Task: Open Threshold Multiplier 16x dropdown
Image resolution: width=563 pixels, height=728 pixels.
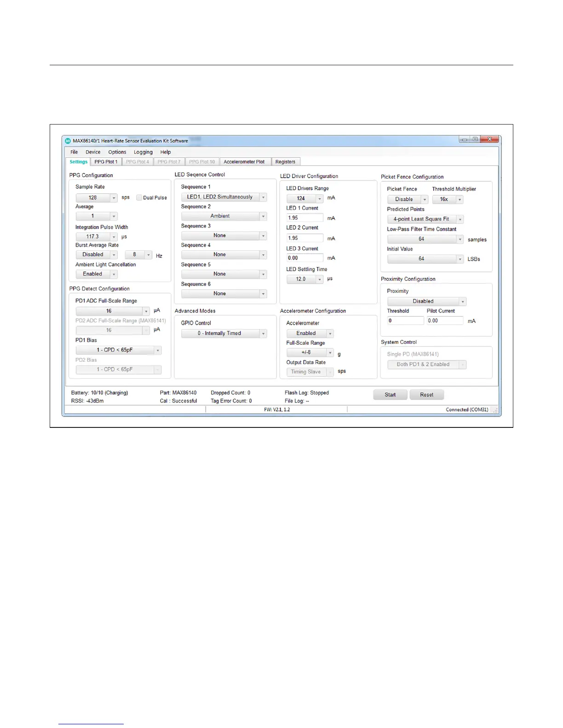Action: point(448,199)
